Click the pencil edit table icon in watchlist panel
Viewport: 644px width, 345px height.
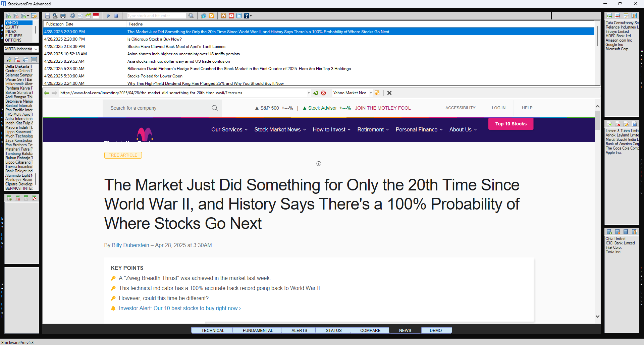click(x=626, y=16)
